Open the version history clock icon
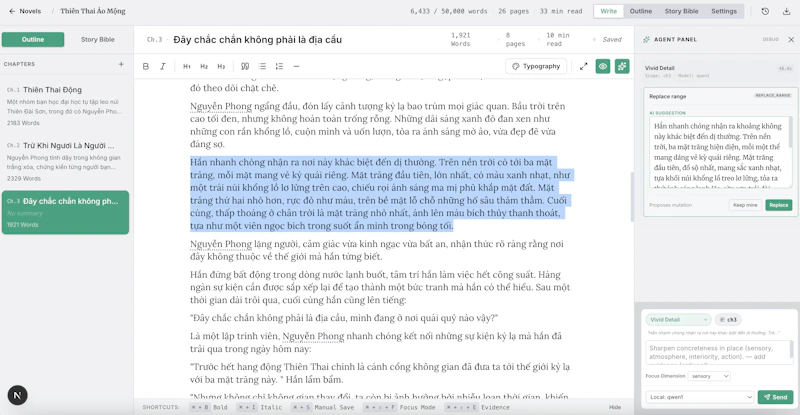 pos(765,11)
